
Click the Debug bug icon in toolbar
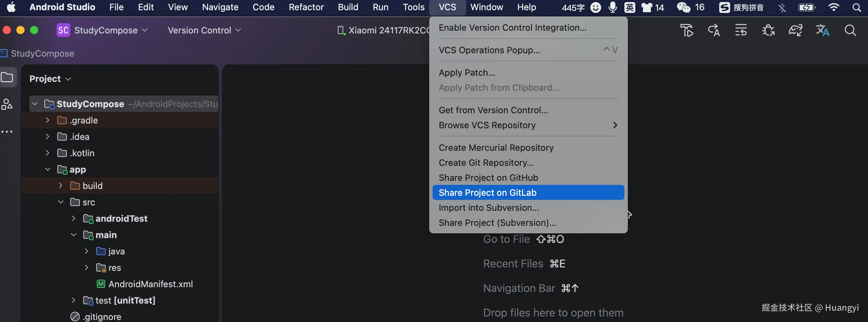pos(768,30)
